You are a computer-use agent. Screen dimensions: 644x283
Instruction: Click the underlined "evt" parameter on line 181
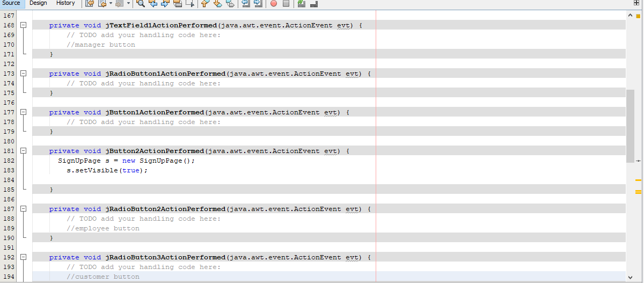331,151
